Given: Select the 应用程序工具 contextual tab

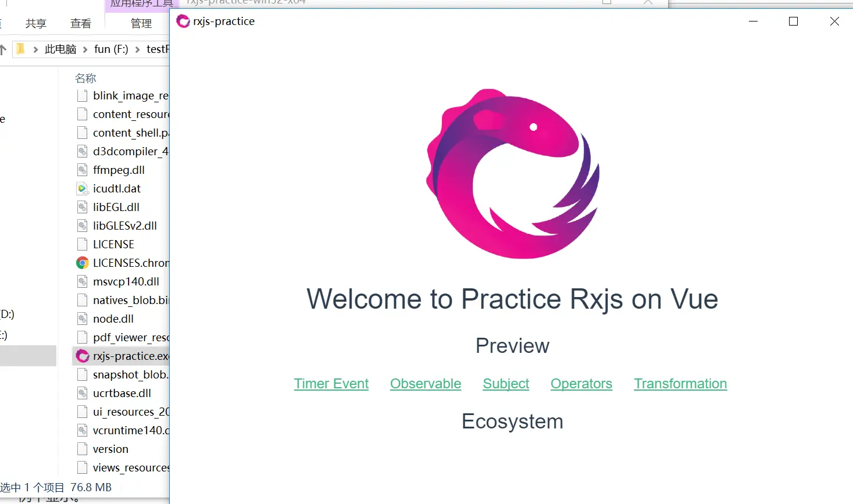Looking at the screenshot, I should [x=141, y=3].
